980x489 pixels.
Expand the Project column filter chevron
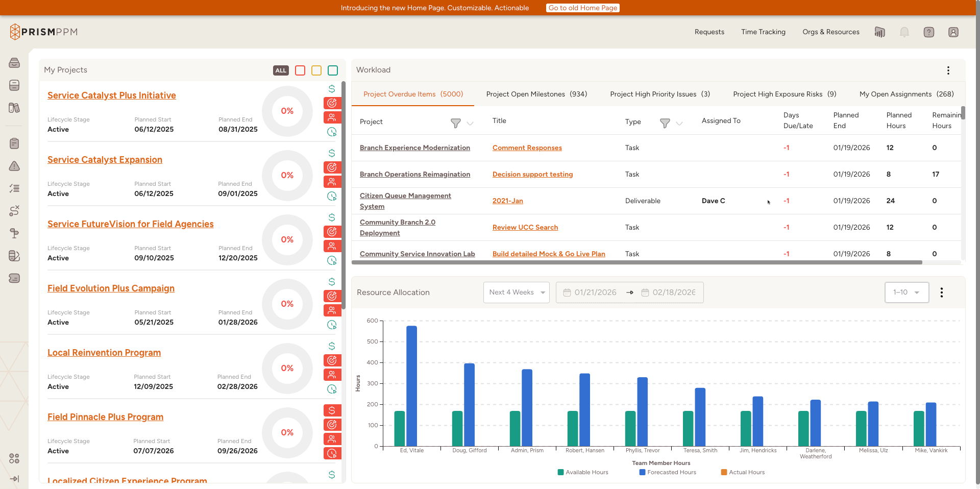(x=470, y=123)
